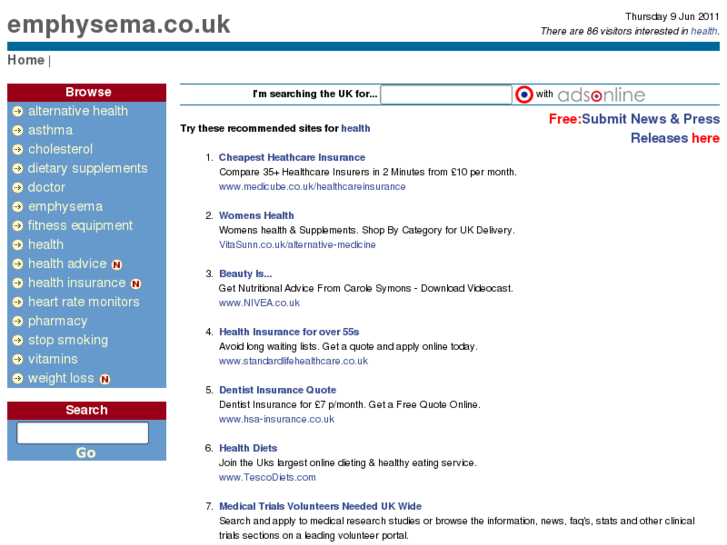This screenshot has height=545, width=727.
Task: Visit the www.TescoDiets.com URL
Action: [x=267, y=477]
